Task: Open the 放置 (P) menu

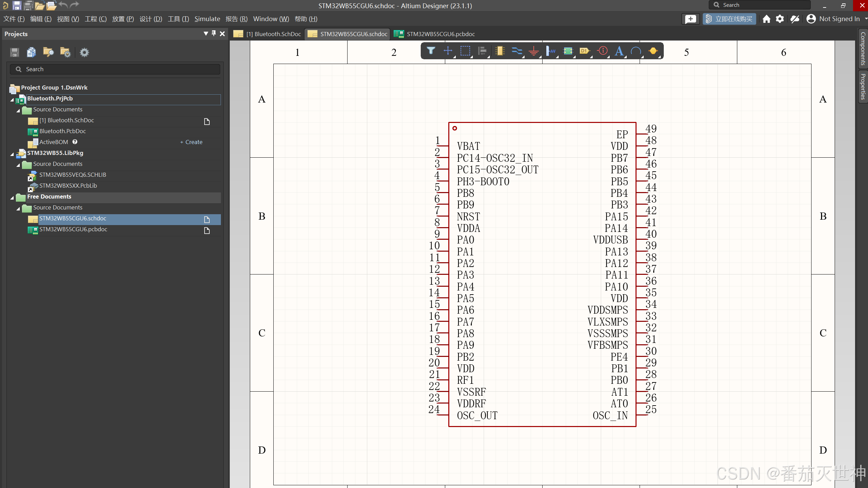Action: [123, 19]
